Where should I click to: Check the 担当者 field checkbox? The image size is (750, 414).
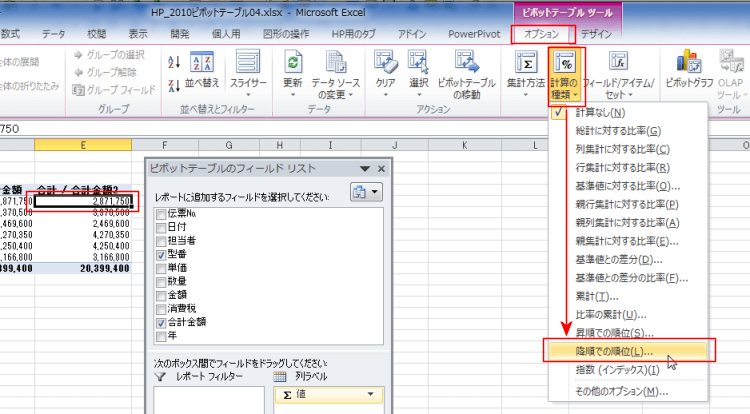tap(161, 241)
